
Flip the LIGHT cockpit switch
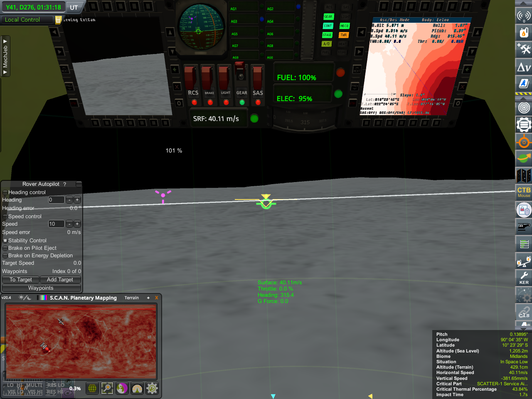click(224, 77)
